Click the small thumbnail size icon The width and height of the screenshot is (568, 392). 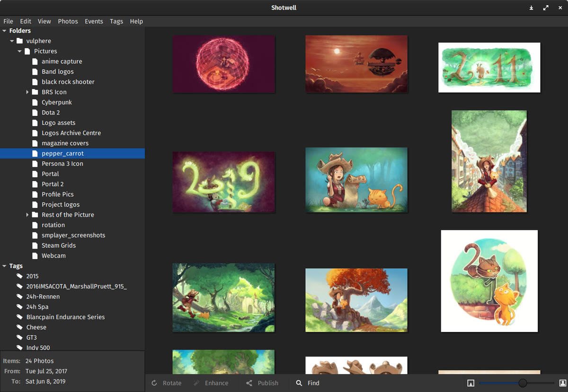tap(470, 383)
